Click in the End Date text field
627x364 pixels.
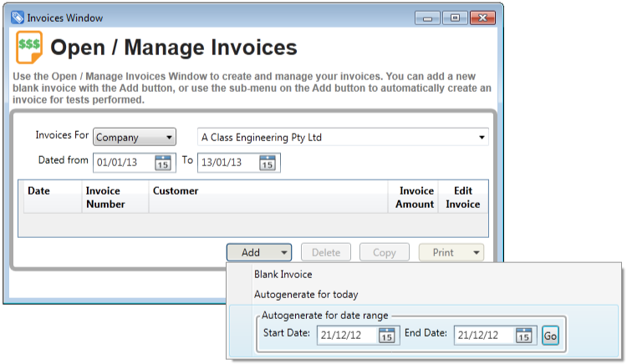[482, 336]
